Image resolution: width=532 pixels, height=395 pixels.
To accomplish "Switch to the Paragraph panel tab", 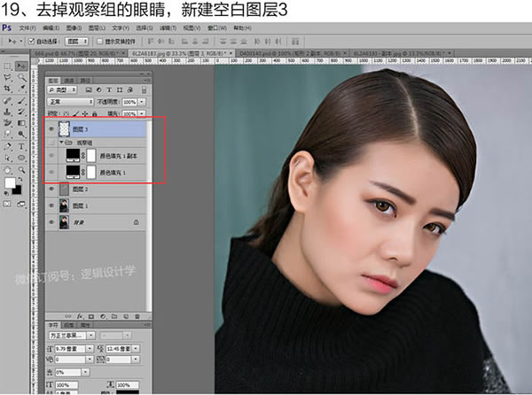I will [x=69, y=325].
